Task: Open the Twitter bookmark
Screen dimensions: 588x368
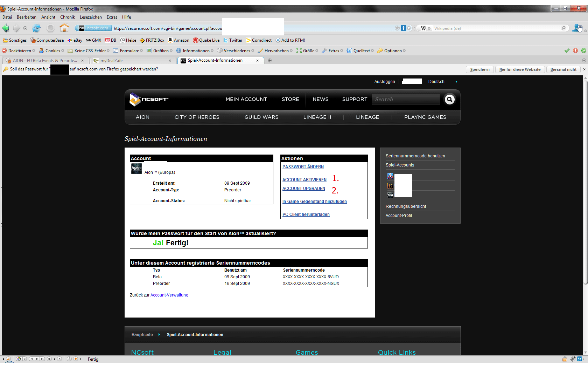Action: [x=233, y=40]
